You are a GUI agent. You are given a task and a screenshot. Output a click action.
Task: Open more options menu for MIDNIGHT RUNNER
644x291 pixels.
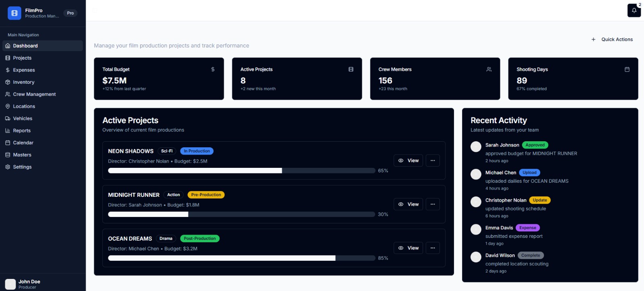[433, 204]
